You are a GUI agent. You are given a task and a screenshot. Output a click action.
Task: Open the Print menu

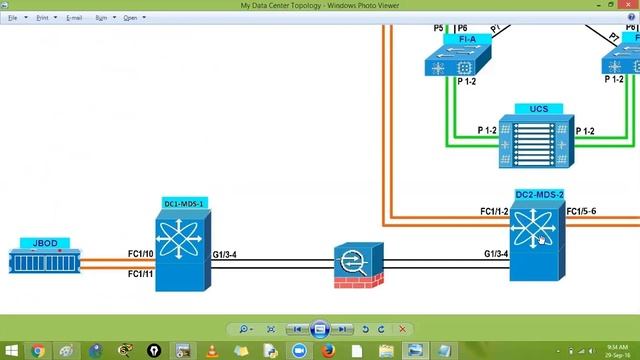tap(42, 18)
